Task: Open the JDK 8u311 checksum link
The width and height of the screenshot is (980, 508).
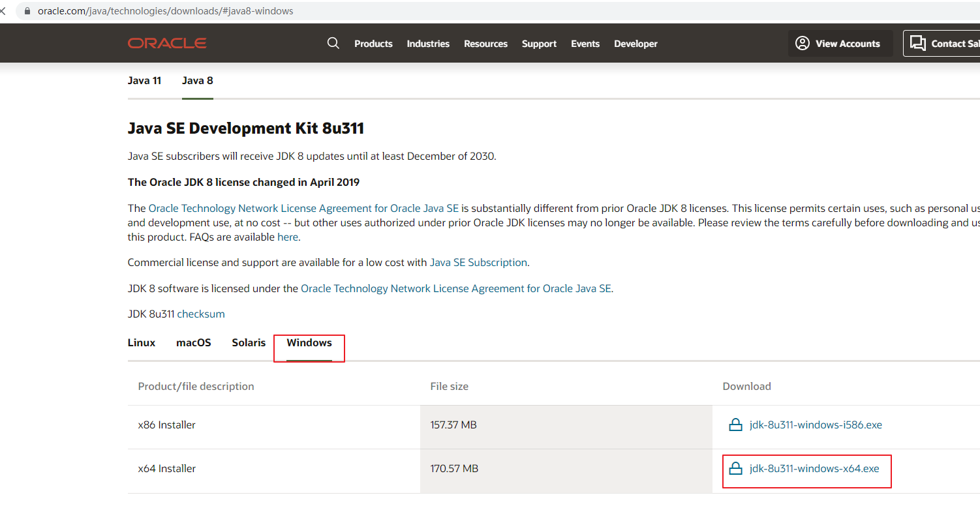Action: point(201,314)
